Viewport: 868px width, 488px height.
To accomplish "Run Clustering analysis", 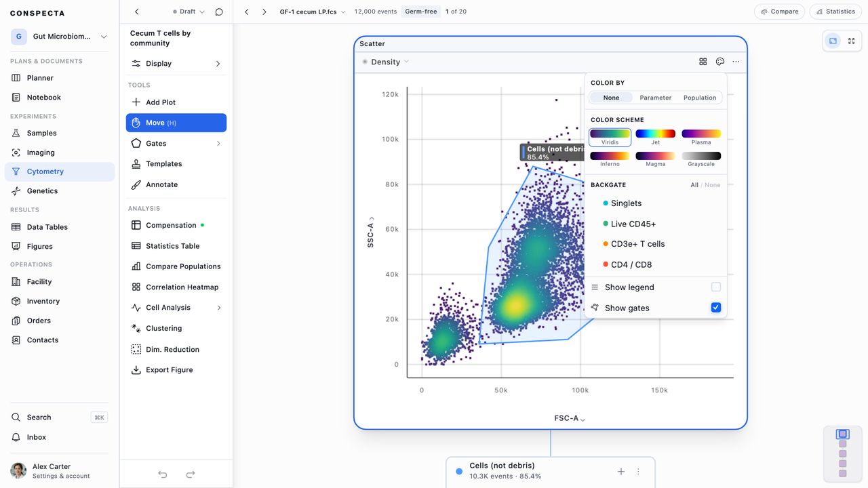I will point(176,328).
